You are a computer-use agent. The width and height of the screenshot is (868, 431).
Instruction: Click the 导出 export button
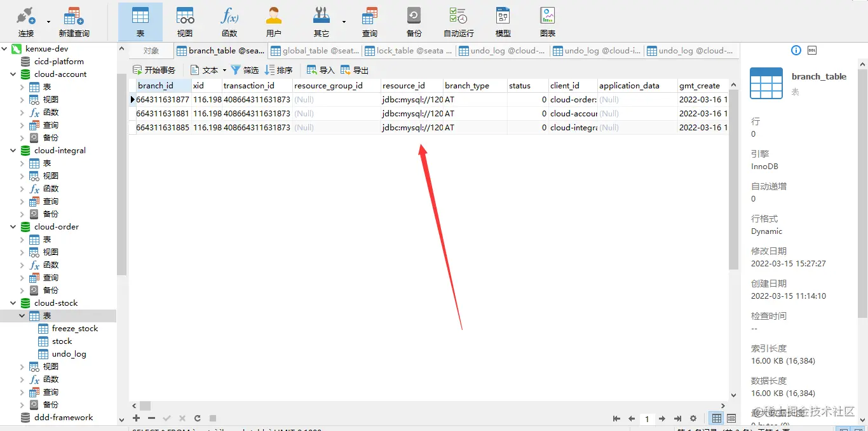355,70
